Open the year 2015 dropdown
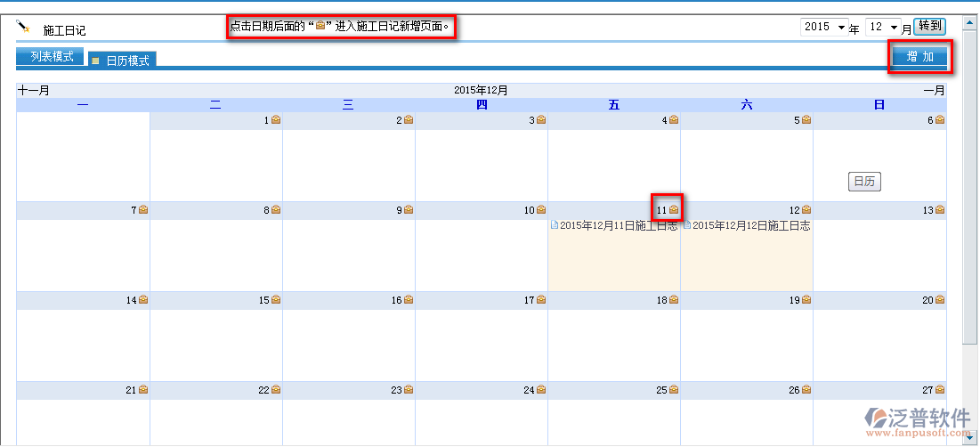Viewport: 980px width, 447px height. (823, 28)
